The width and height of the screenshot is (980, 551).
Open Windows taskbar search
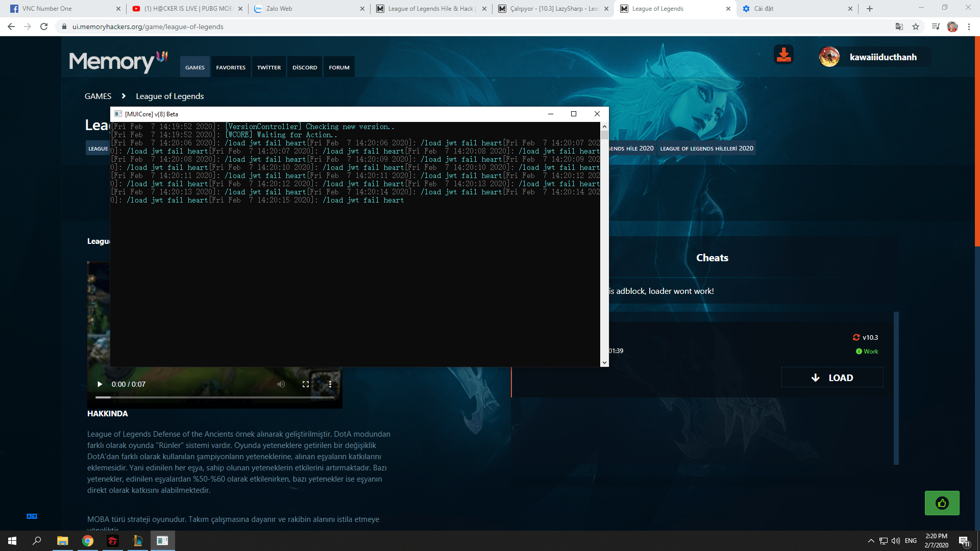(37, 541)
